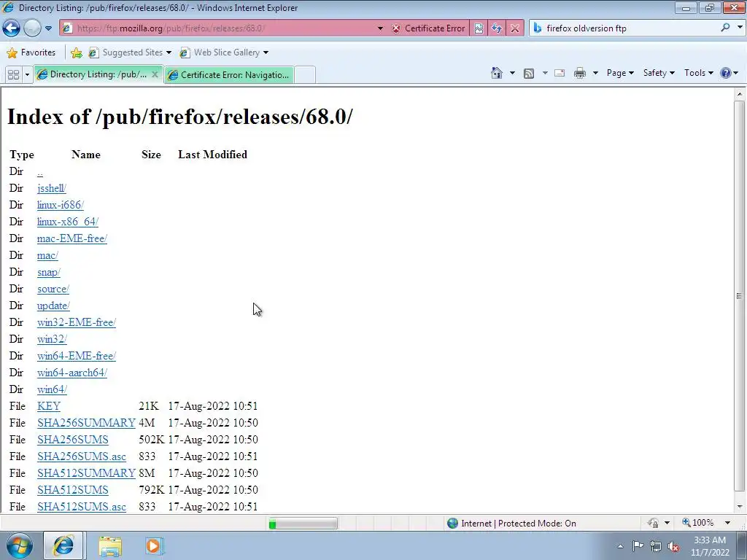Screen dimensions: 747x560
Task: Open the Help question mark menu
Action: point(729,73)
